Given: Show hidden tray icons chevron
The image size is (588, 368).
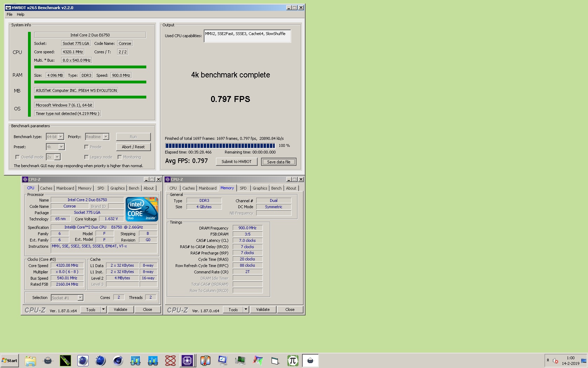Looking at the screenshot, I should 548,360.
